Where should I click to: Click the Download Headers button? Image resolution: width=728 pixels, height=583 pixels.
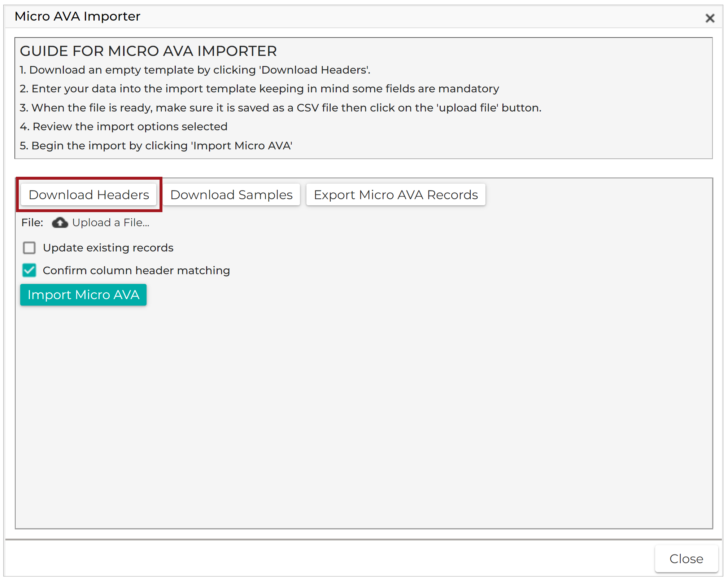click(x=89, y=194)
